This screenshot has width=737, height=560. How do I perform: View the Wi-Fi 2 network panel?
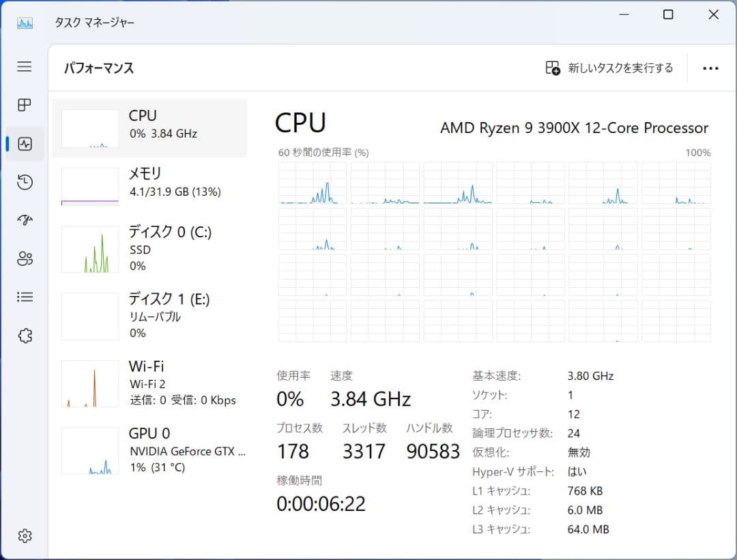tap(150, 382)
